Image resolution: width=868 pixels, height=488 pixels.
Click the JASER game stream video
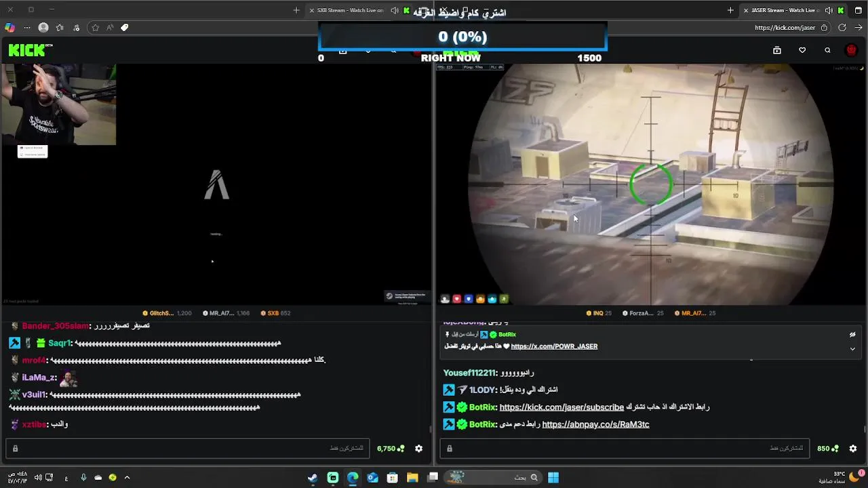pyautogui.click(x=651, y=184)
